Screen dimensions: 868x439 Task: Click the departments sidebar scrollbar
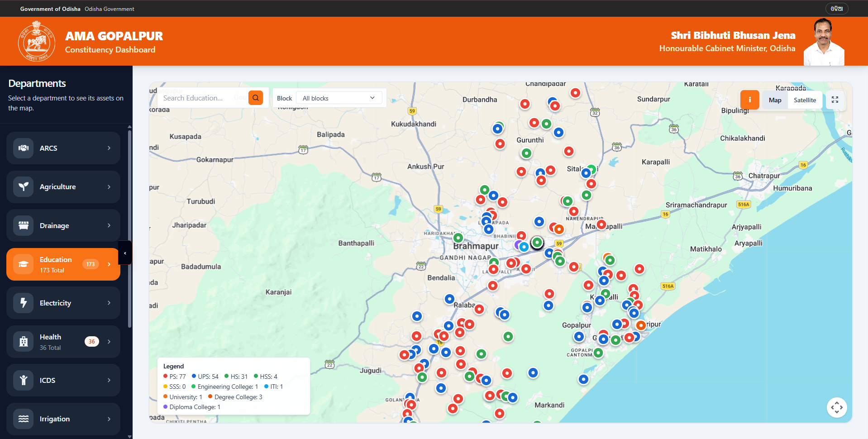130,229
